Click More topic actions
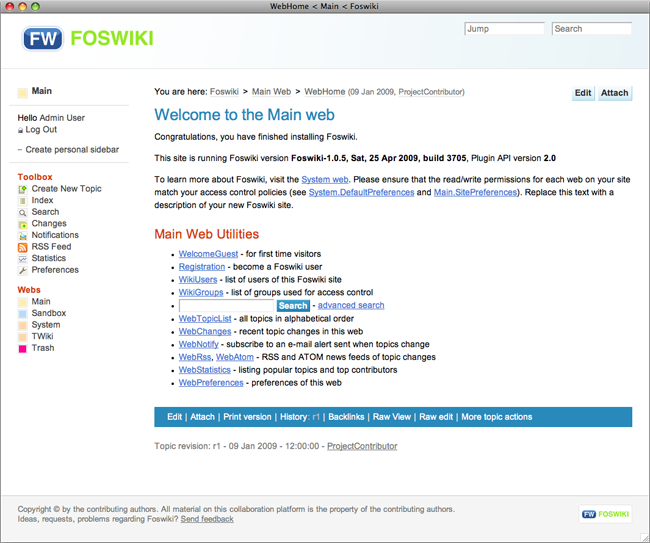 coord(497,417)
